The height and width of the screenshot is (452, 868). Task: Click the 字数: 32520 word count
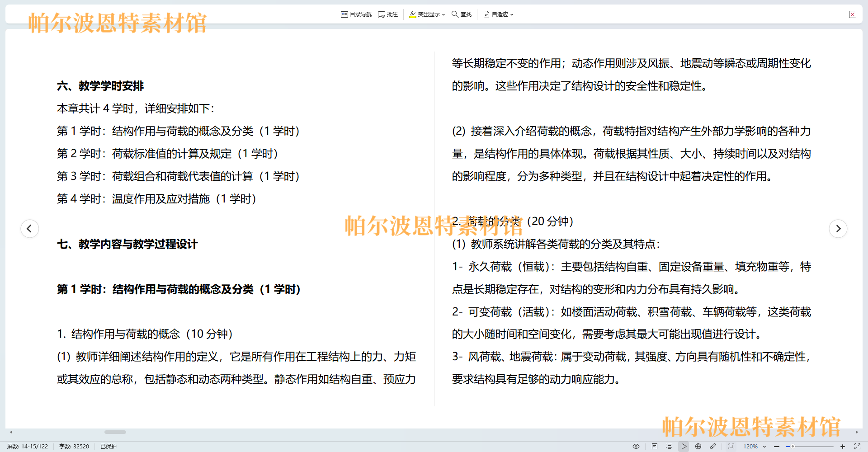tap(74, 446)
